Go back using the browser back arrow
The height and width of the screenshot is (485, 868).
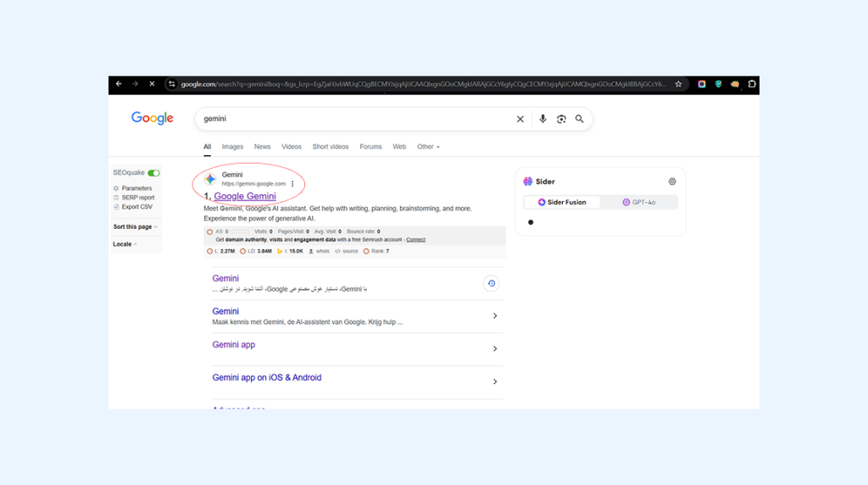pyautogui.click(x=119, y=84)
